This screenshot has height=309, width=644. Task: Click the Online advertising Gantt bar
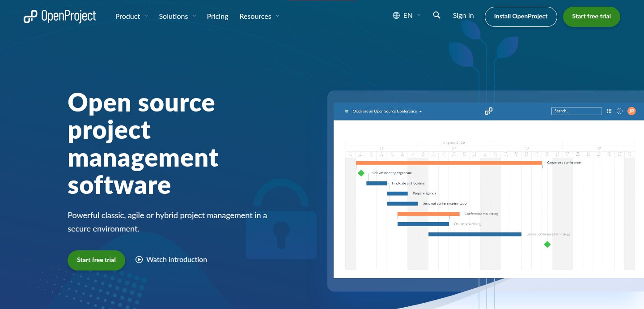tap(423, 224)
